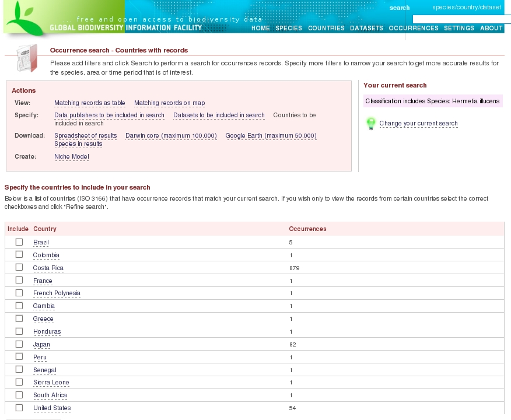
Task: Open Datasets to be included in search
Action: [x=219, y=115]
